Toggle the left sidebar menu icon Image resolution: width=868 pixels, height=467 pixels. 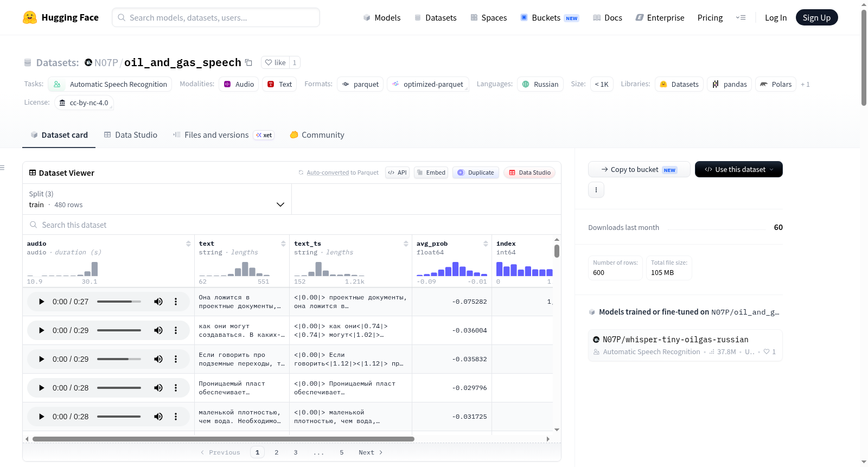(x=3, y=168)
